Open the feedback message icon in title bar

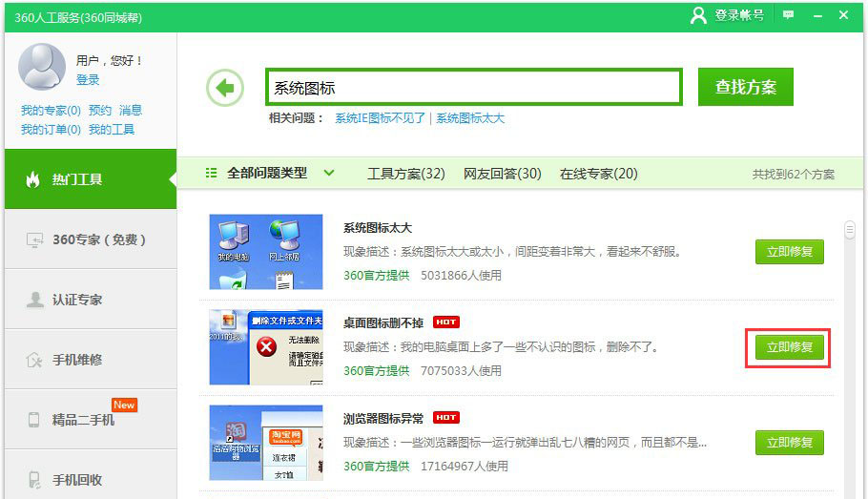pos(788,15)
